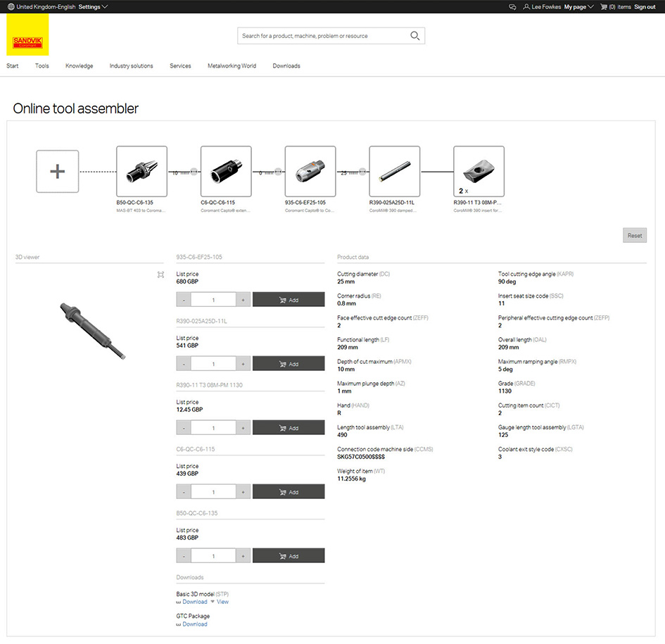Increase quantity for C6-QC-C6-115
This screenshot has height=644, width=665.
(243, 492)
